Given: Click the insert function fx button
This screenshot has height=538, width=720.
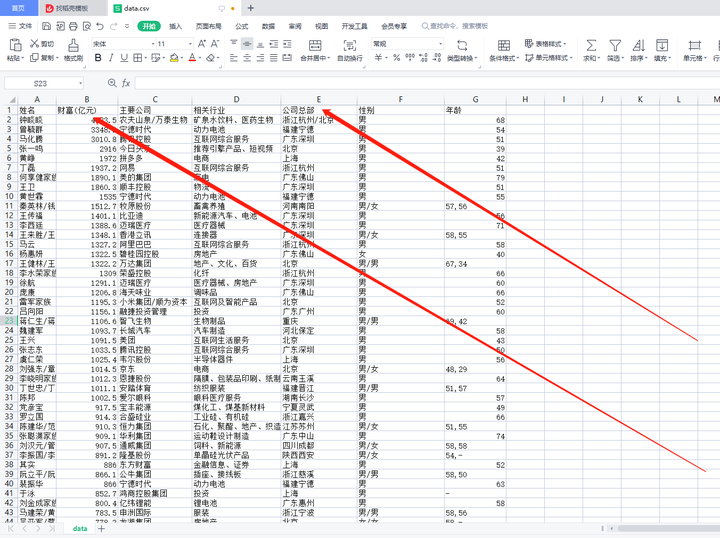Looking at the screenshot, I should (126, 83).
